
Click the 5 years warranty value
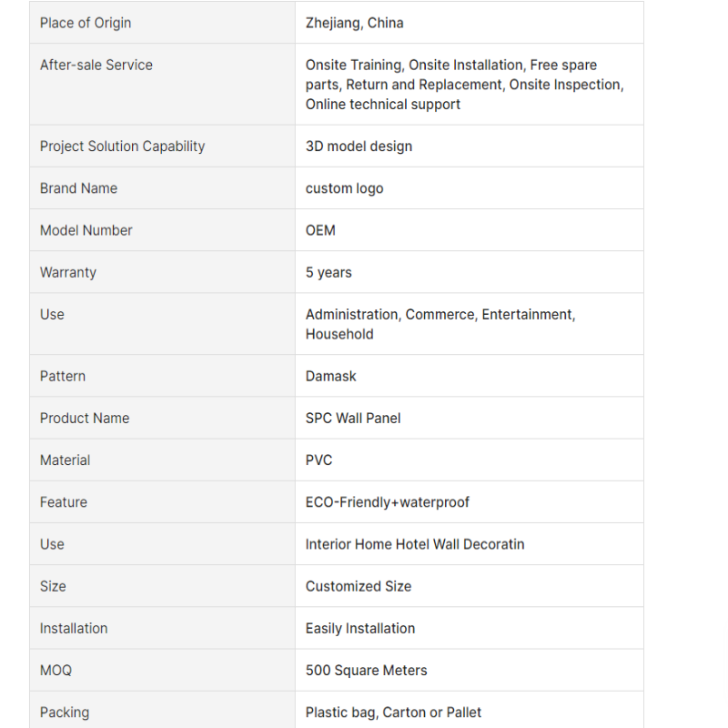pos(329,272)
